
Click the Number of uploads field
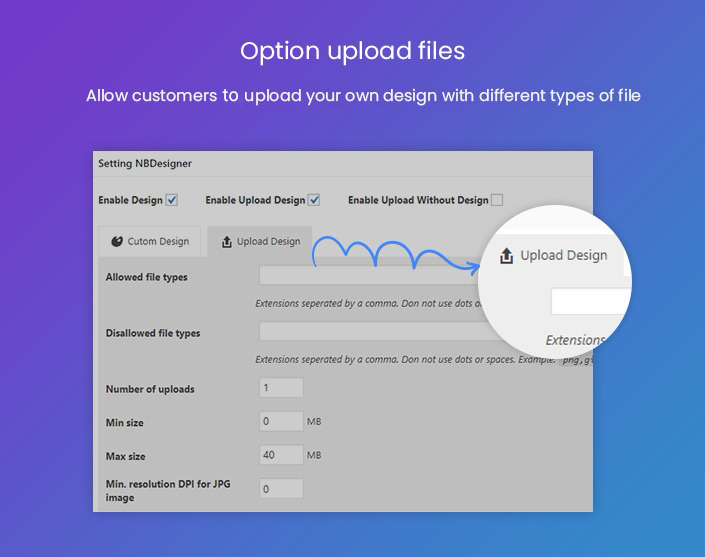pyautogui.click(x=280, y=388)
